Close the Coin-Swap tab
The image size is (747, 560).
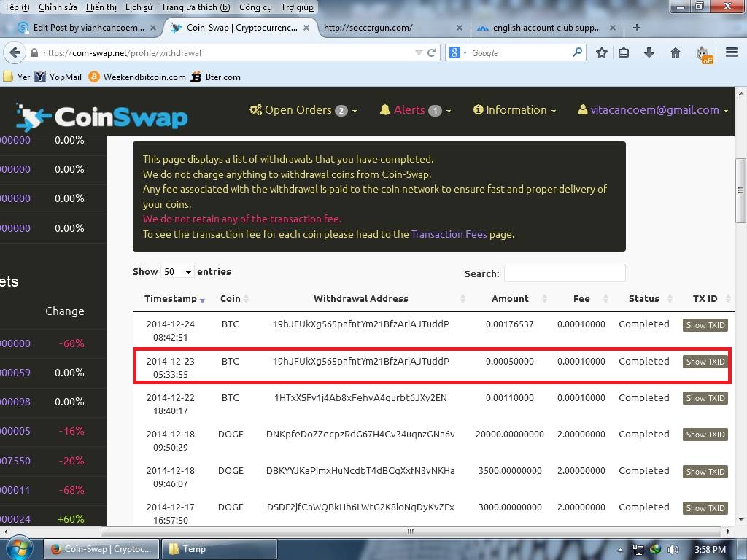click(306, 28)
